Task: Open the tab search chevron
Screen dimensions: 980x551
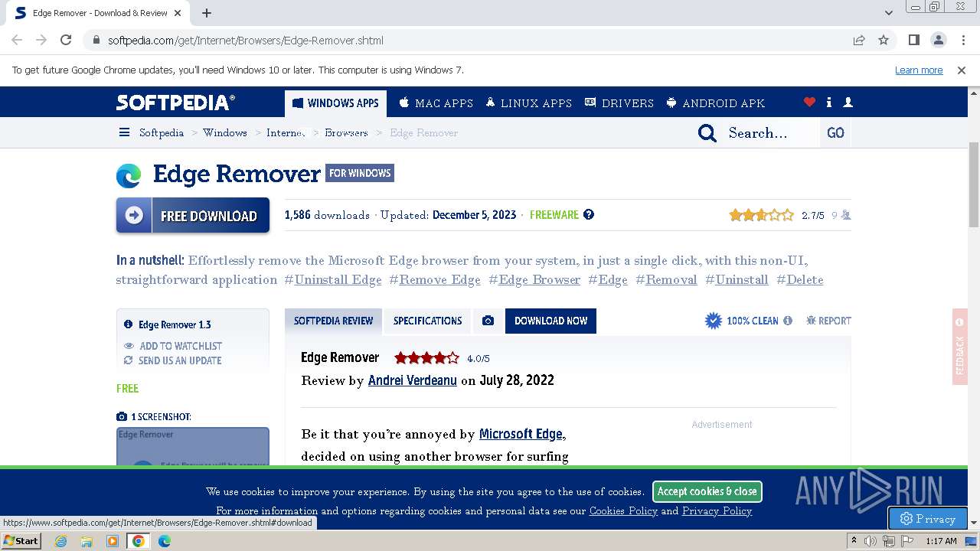Action: [889, 13]
